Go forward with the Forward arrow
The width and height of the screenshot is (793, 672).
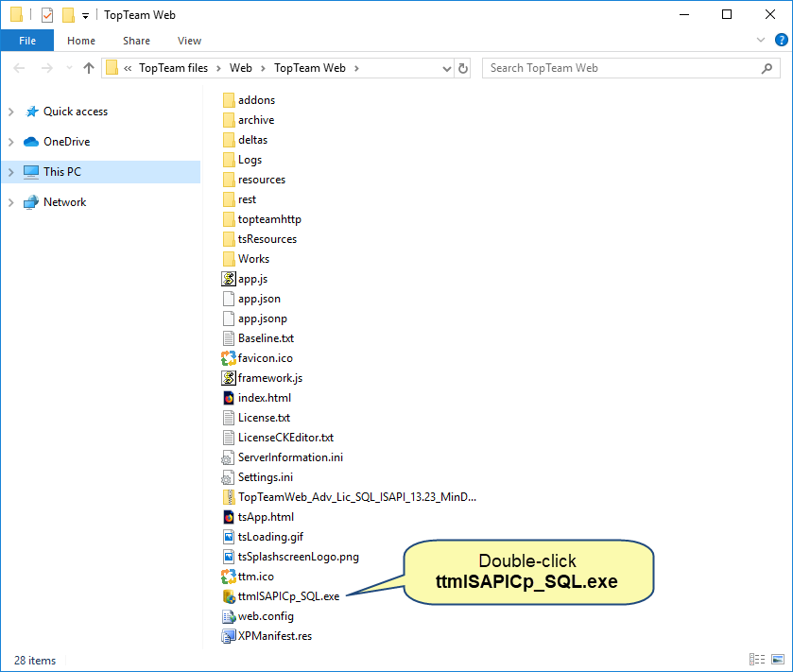click(46, 68)
